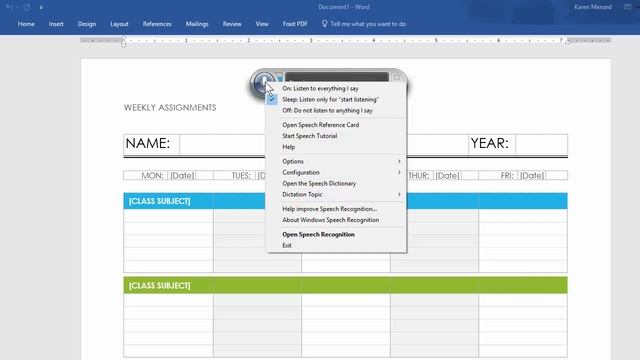Viewport: 640px width, 360px height.
Task: Click the empty field after YEAR:
Action: (x=541, y=144)
